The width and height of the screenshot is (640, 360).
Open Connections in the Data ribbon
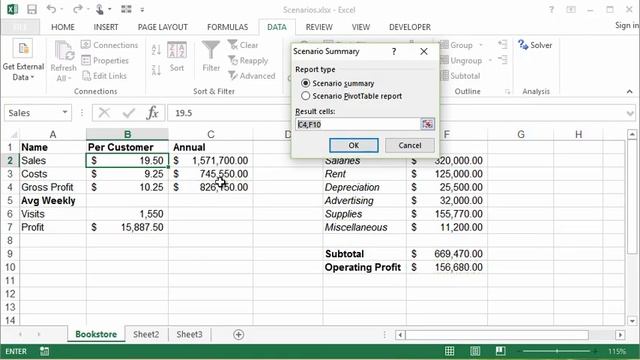coord(109,45)
